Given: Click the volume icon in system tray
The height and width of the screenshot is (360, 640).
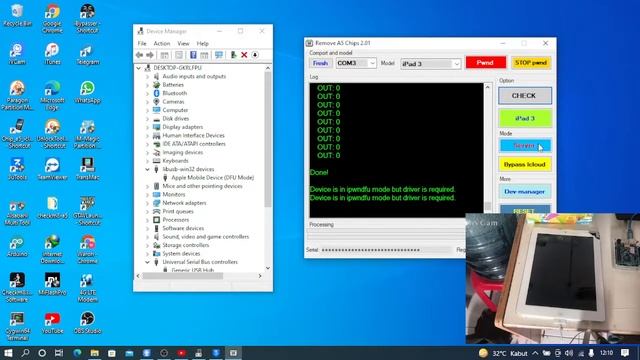Looking at the screenshot, I should coord(569,353).
